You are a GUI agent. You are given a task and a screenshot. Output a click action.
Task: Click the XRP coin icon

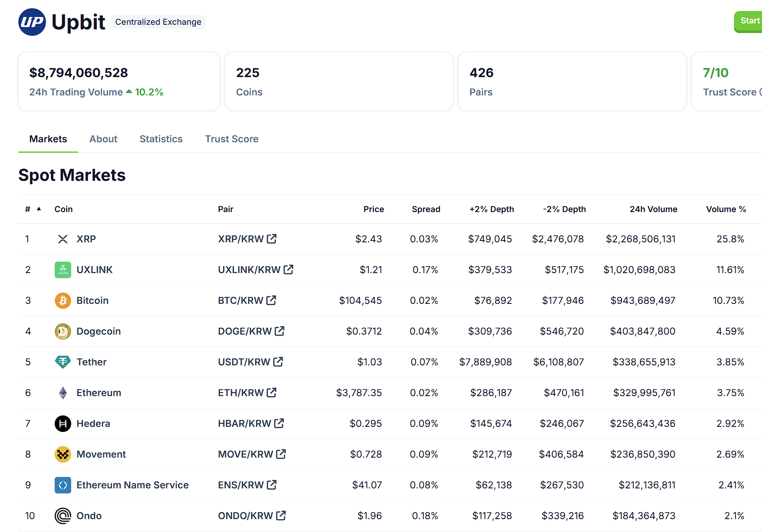coord(63,239)
